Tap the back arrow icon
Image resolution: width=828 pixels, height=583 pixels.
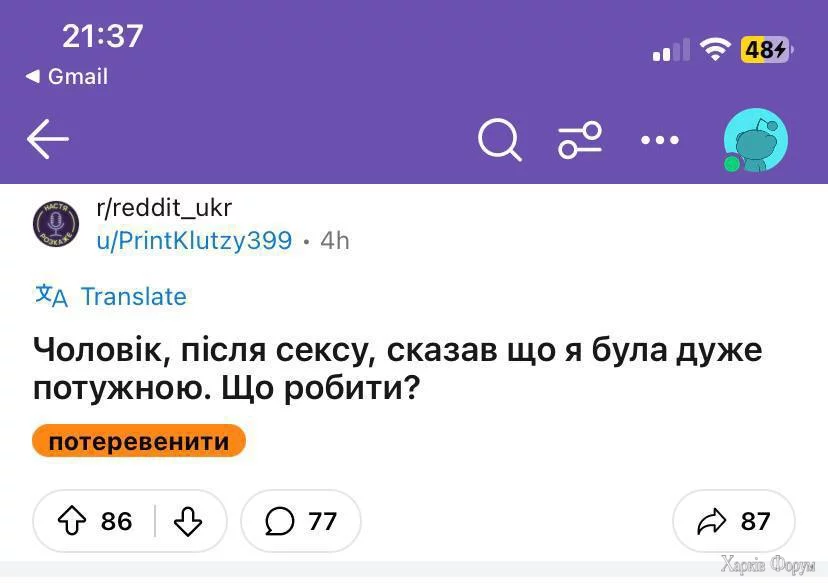click(x=47, y=140)
